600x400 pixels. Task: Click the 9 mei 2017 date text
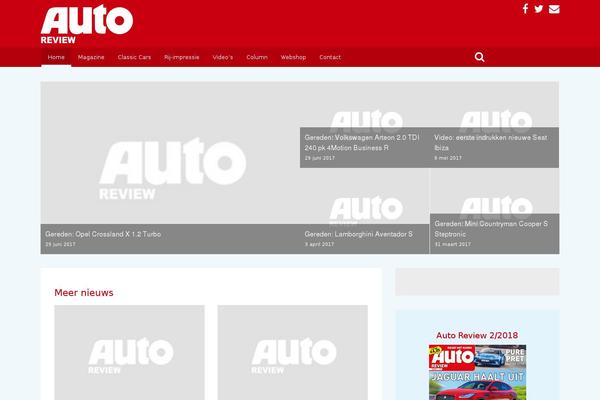coord(448,158)
